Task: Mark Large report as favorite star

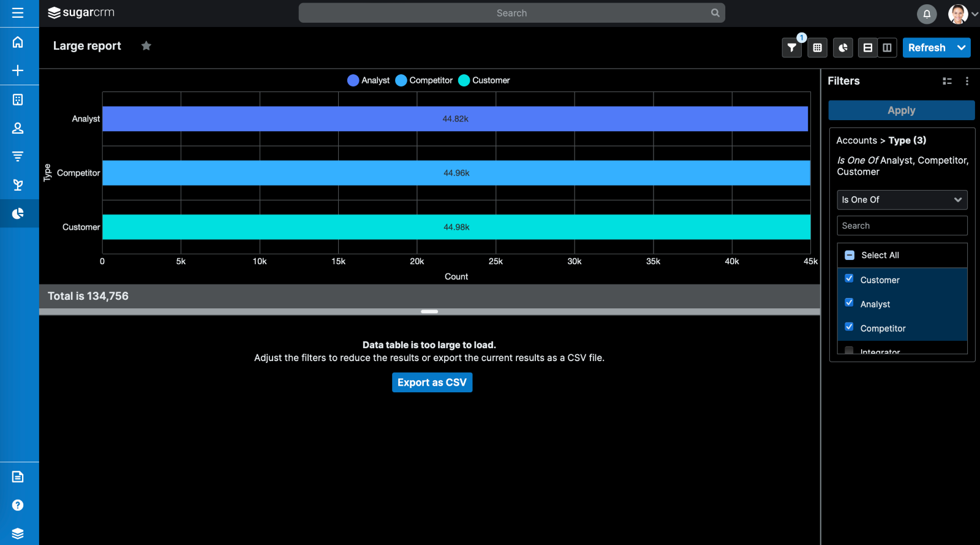Action: (146, 46)
